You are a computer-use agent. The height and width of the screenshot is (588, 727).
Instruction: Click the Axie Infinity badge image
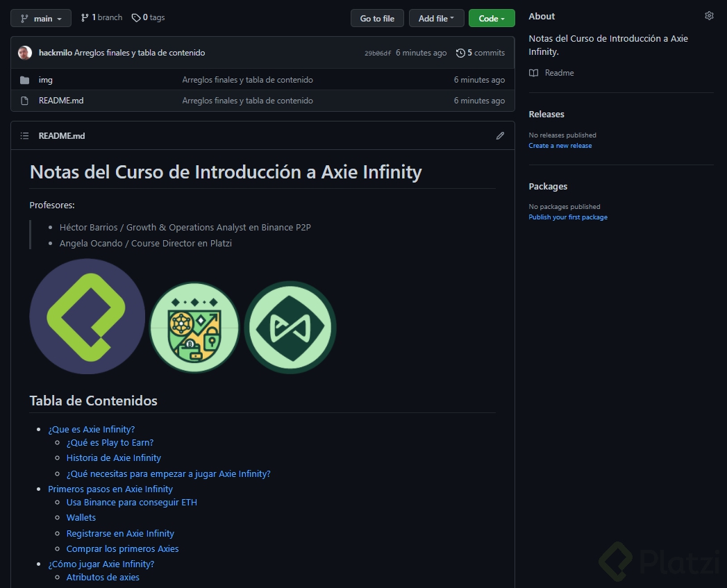coord(290,328)
